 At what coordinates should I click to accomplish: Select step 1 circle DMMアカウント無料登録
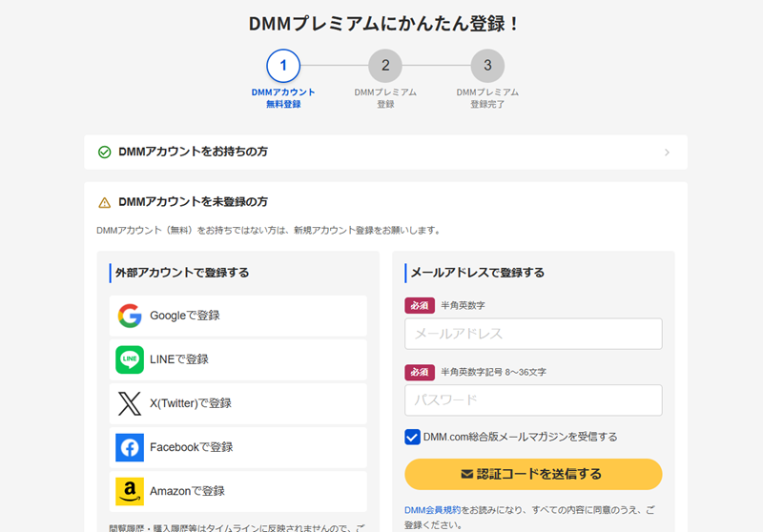click(283, 66)
